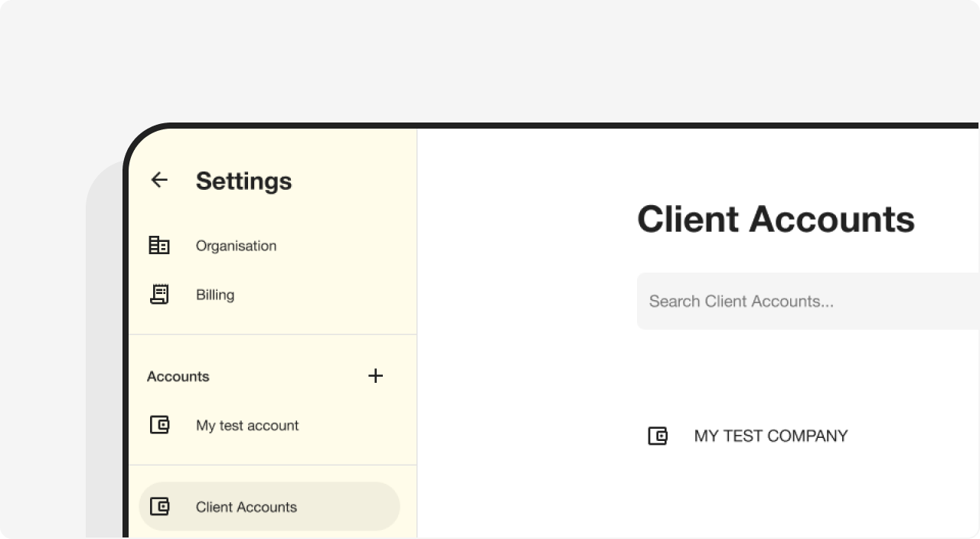Click the Organisation building icon
Image resolution: width=980 pixels, height=539 pixels.
point(159,245)
